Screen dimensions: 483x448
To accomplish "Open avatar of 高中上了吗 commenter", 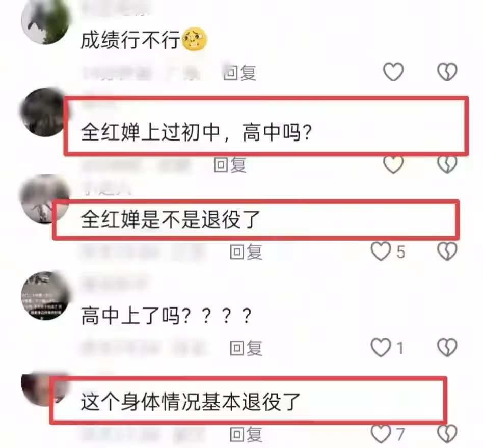I will pos(45,295).
